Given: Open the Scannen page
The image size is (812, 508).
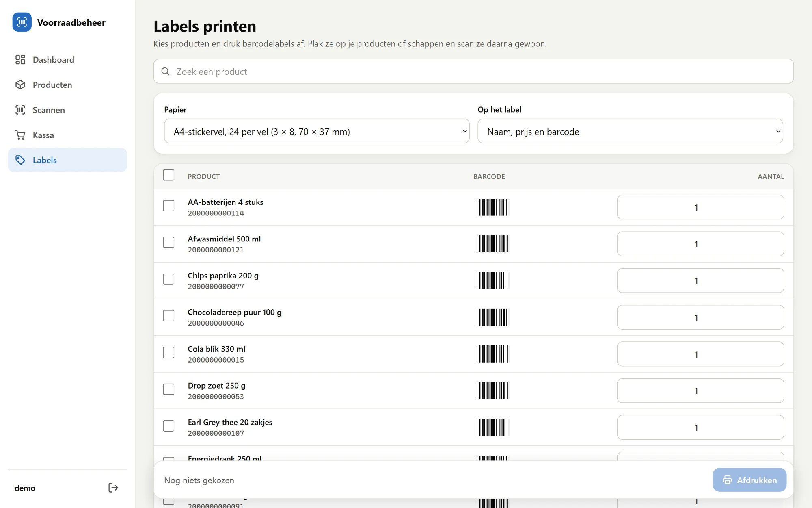Looking at the screenshot, I should (x=67, y=110).
